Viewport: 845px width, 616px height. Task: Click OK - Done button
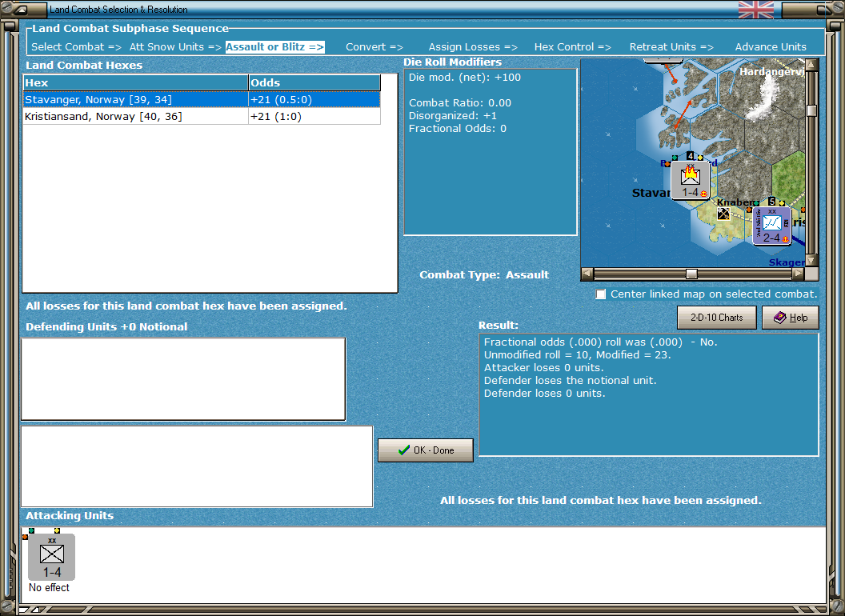[425, 450]
